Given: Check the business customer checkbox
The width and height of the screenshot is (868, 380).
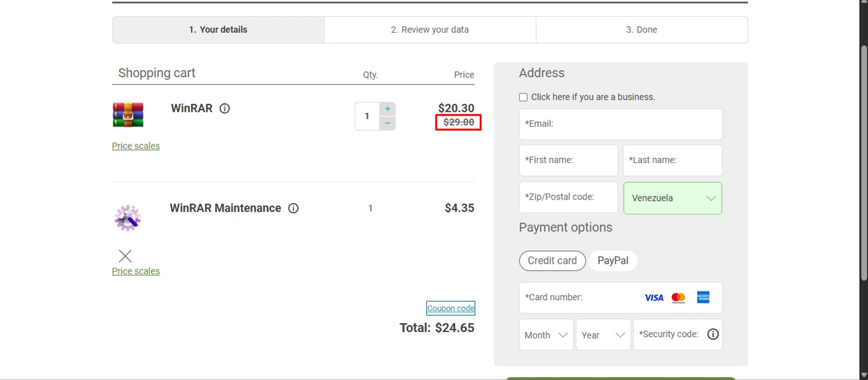Looking at the screenshot, I should point(524,97).
